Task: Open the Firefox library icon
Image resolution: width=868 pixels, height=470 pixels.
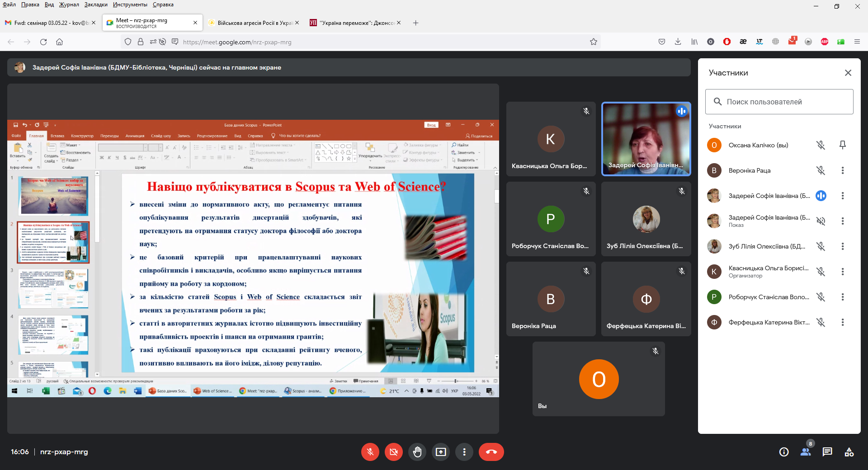Action: click(694, 42)
